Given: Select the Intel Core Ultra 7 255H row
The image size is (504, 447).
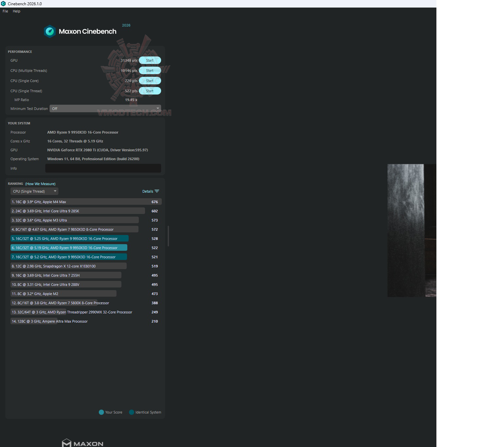Looking at the screenshot, I should [x=86, y=275].
